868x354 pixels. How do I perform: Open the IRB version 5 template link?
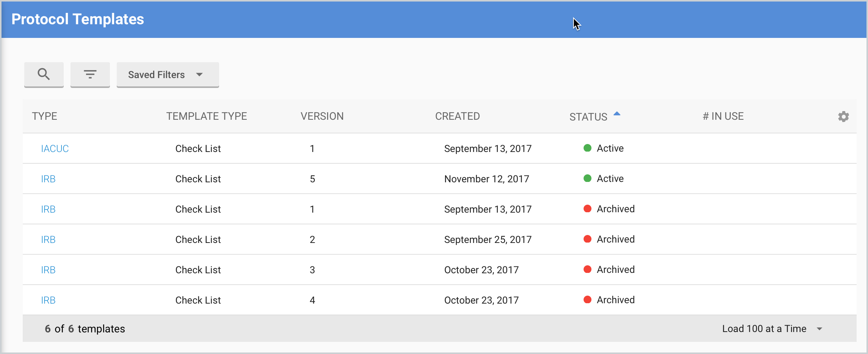point(48,179)
